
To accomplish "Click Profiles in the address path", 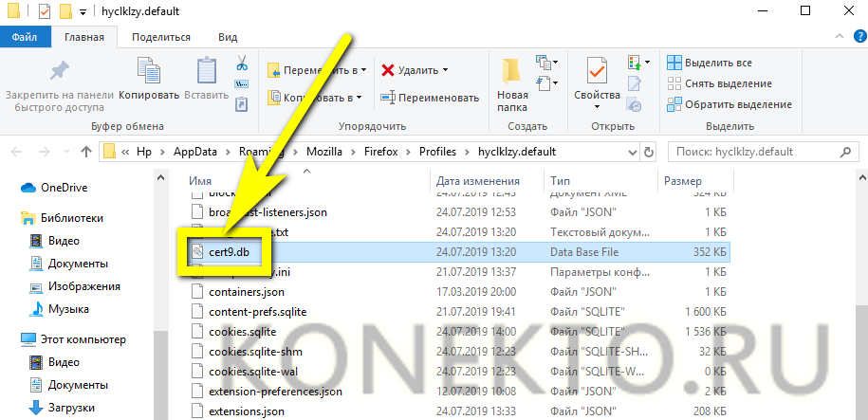I will click(437, 152).
